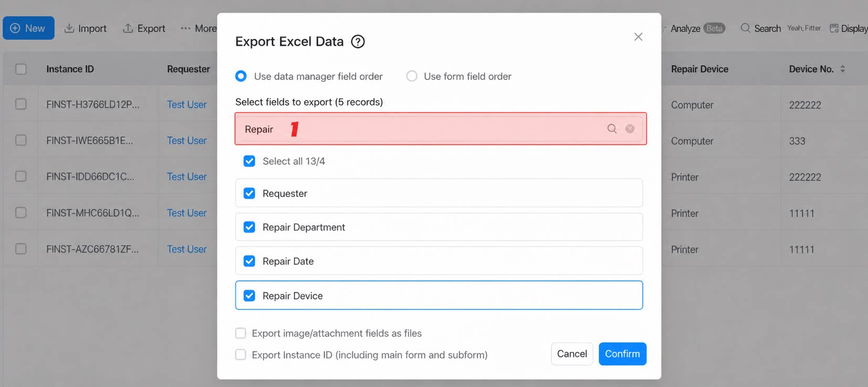
Task: Click the help question mark icon
Action: (358, 41)
